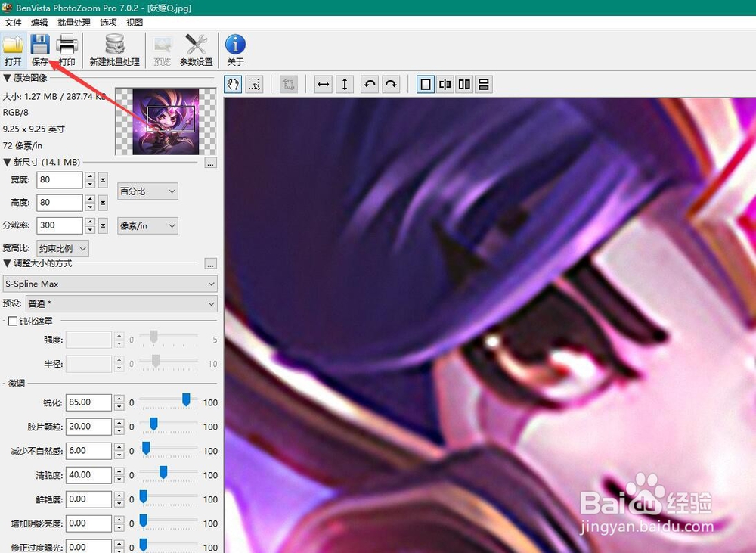Switch to stacked horizontal preview

click(x=484, y=85)
